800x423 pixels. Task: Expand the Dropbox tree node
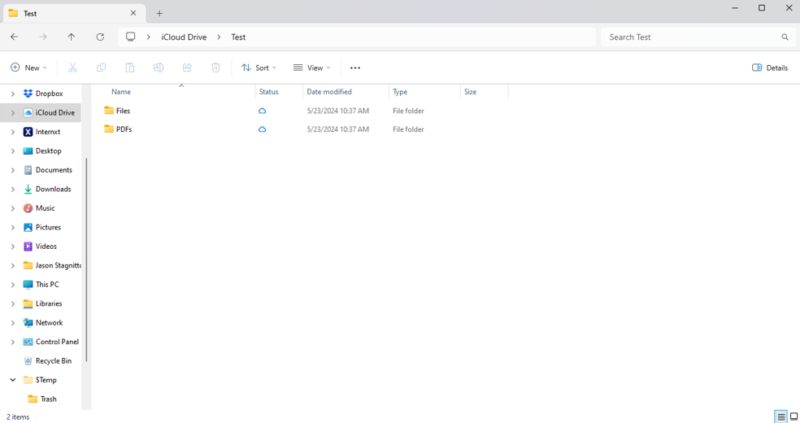(x=13, y=94)
